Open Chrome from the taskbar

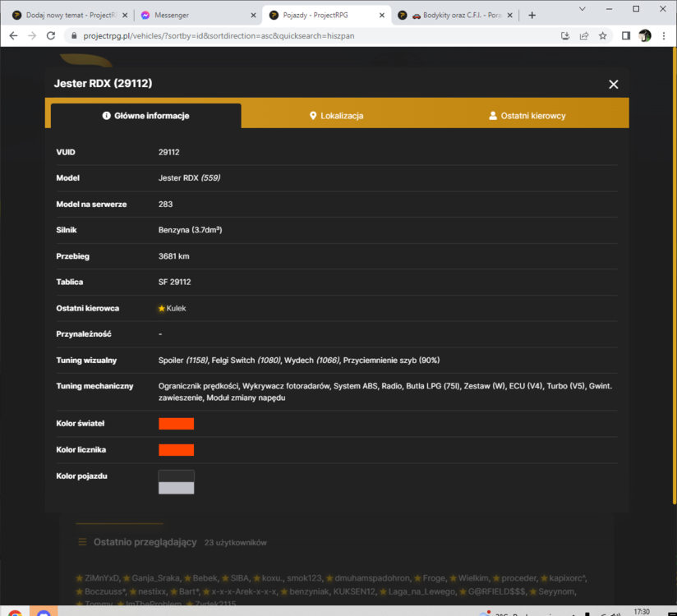[15, 612]
